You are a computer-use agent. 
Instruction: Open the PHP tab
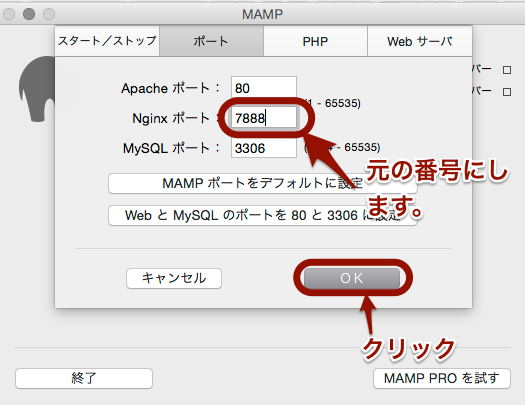[315, 41]
